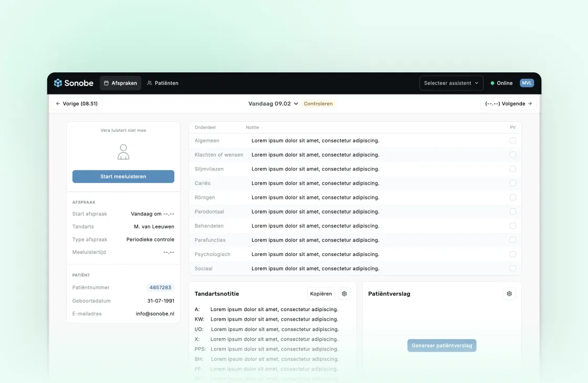Click the MVL user avatar
Screen dimensions: 588x383
point(527,82)
